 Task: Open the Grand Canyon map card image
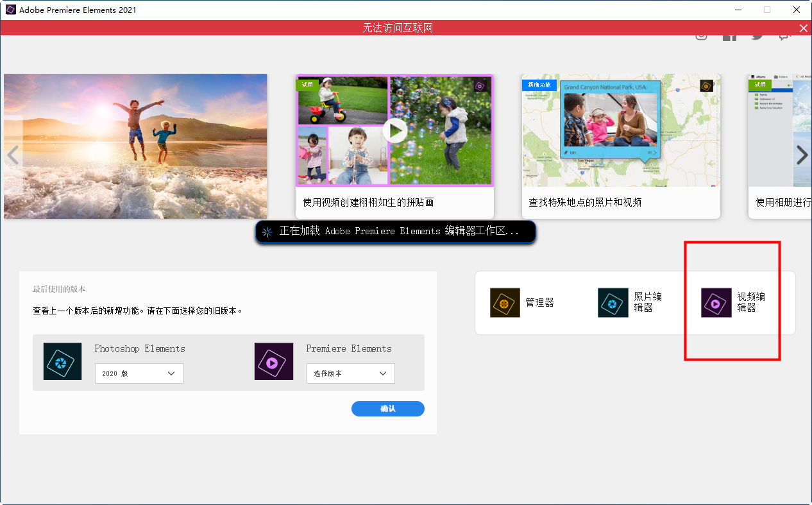[x=621, y=130]
